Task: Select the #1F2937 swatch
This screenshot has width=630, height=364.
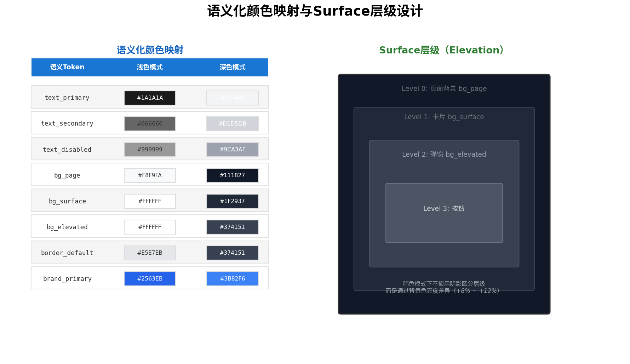Action: click(233, 201)
